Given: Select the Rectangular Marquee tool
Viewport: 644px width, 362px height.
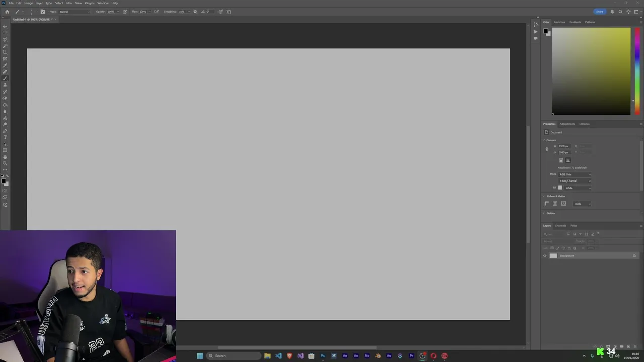Looking at the screenshot, I should pyautogui.click(x=5, y=33).
